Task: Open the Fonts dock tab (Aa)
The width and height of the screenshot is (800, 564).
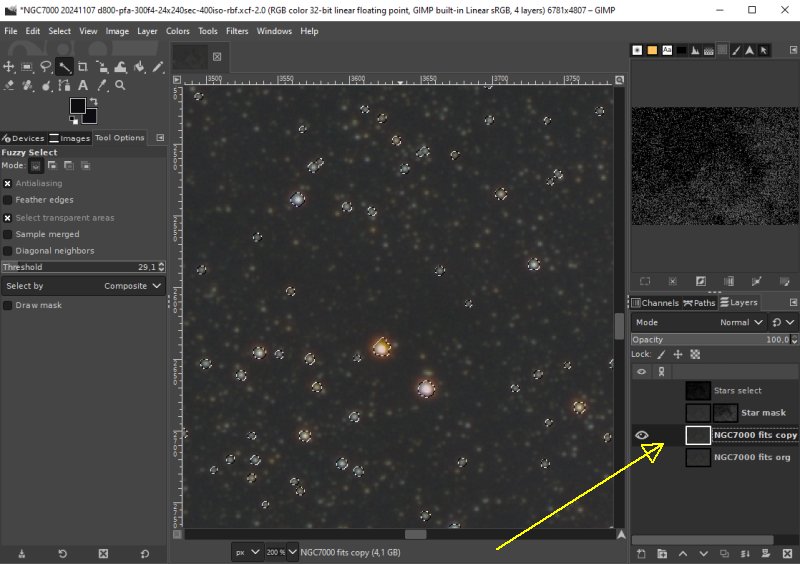Action: tap(667, 50)
